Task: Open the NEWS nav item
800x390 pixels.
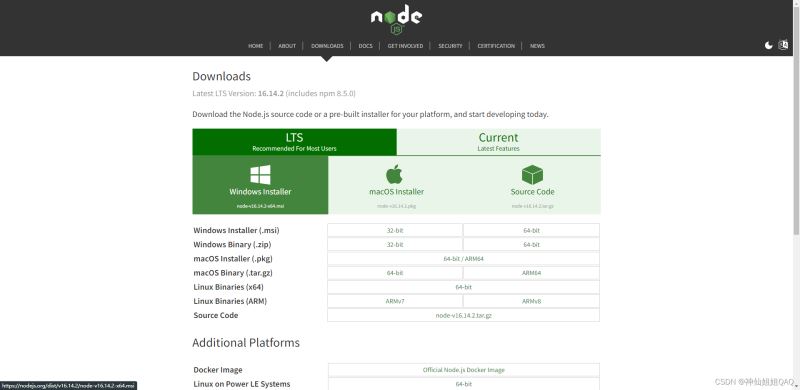Action: pos(537,46)
